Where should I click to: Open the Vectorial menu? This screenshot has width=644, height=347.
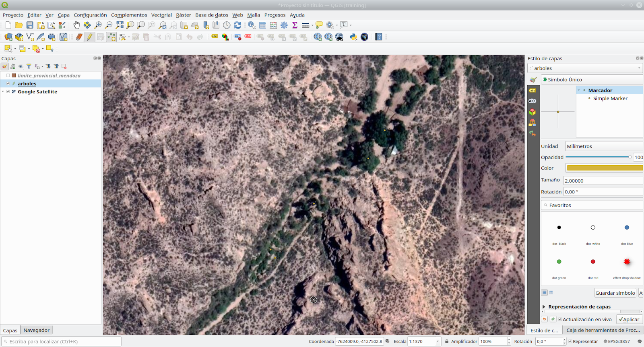pyautogui.click(x=161, y=15)
